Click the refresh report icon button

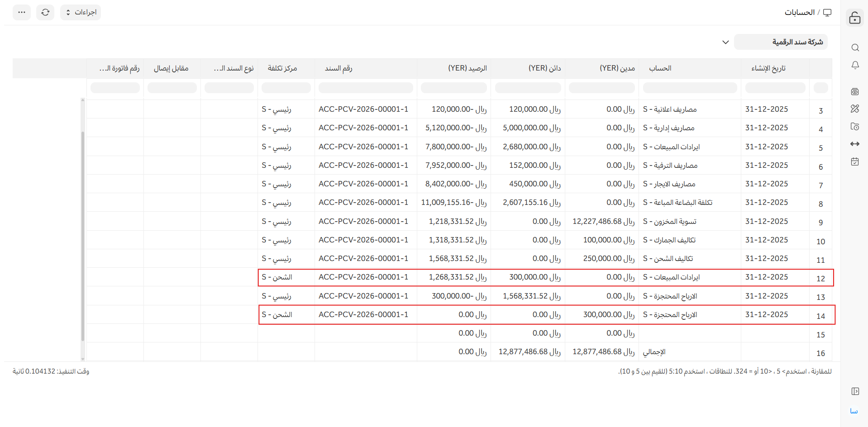[x=45, y=12]
